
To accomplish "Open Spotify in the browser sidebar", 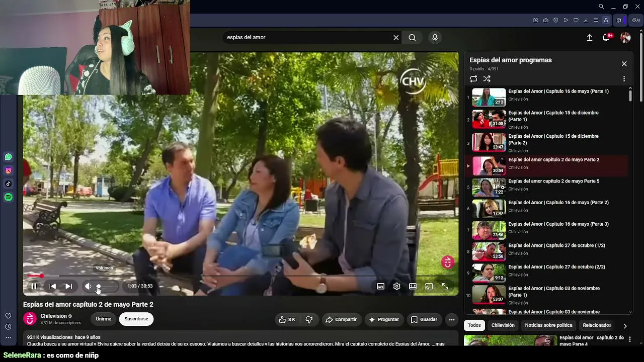I will coord(9,197).
